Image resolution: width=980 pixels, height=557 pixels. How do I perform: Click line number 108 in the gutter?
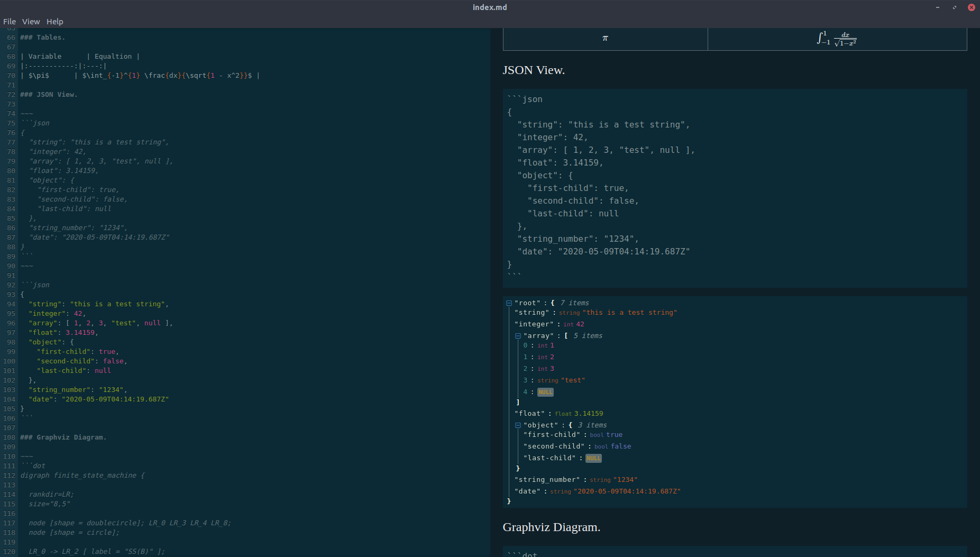point(9,437)
